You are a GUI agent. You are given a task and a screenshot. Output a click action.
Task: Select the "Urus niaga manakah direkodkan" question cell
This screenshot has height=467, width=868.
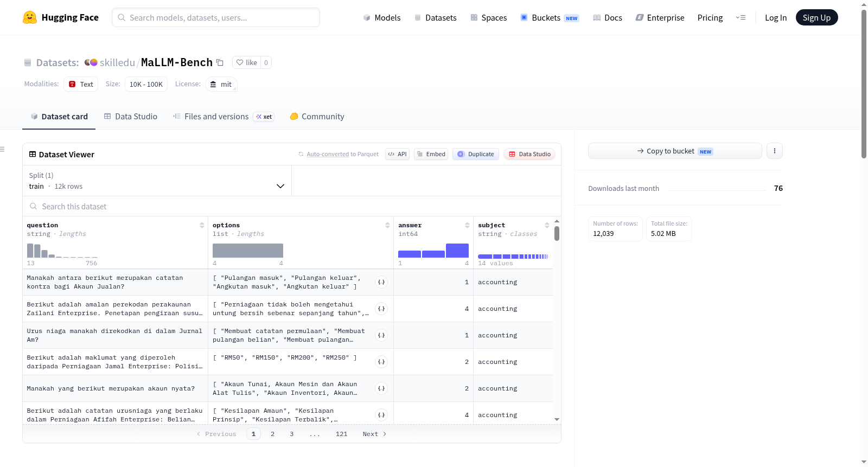pyautogui.click(x=115, y=335)
